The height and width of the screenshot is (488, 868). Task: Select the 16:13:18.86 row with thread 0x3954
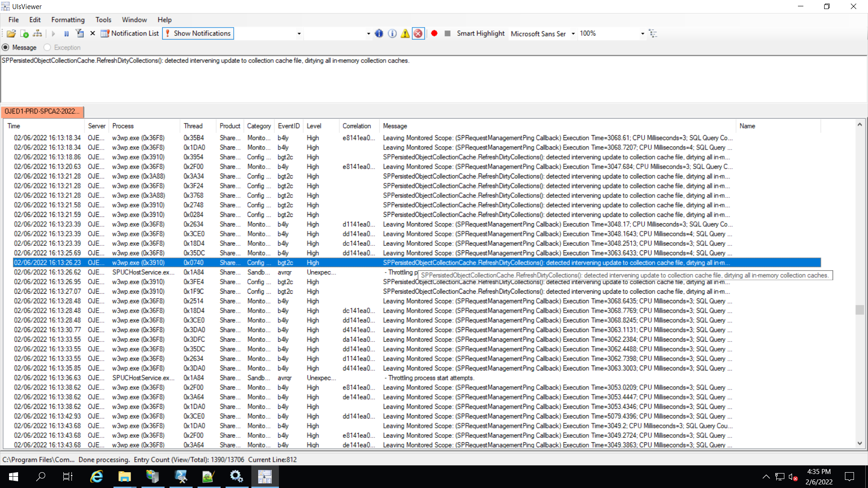[x=416, y=157]
